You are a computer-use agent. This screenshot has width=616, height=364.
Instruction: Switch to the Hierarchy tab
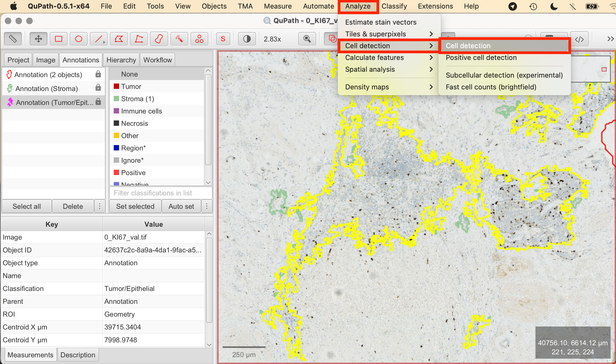pyautogui.click(x=121, y=60)
